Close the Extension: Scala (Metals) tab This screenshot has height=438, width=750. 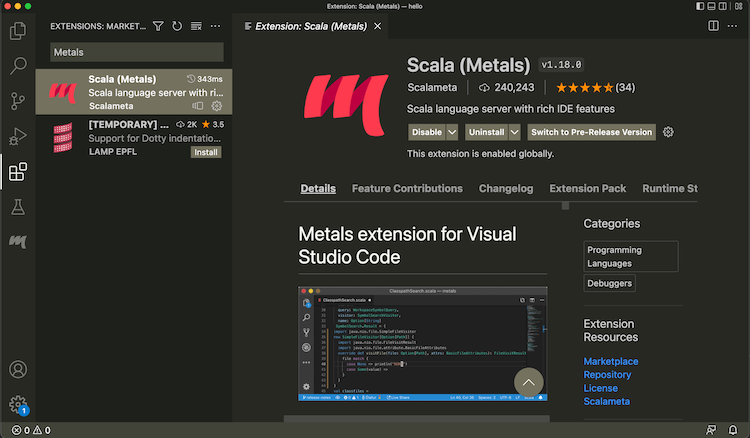point(377,26)
